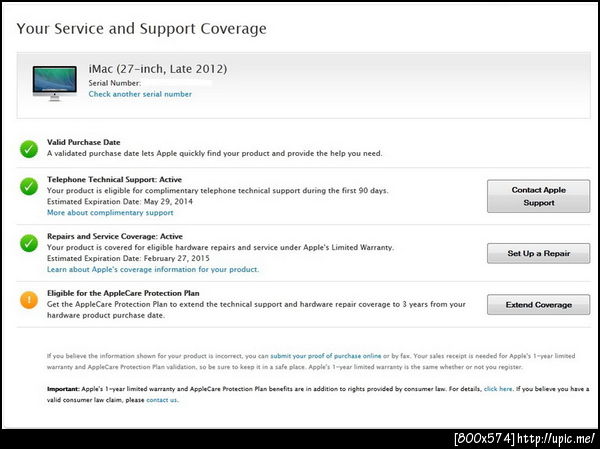Open the click here consumer law link
The height and width of the screenshot is (449, 600).
tap(498, 389)
